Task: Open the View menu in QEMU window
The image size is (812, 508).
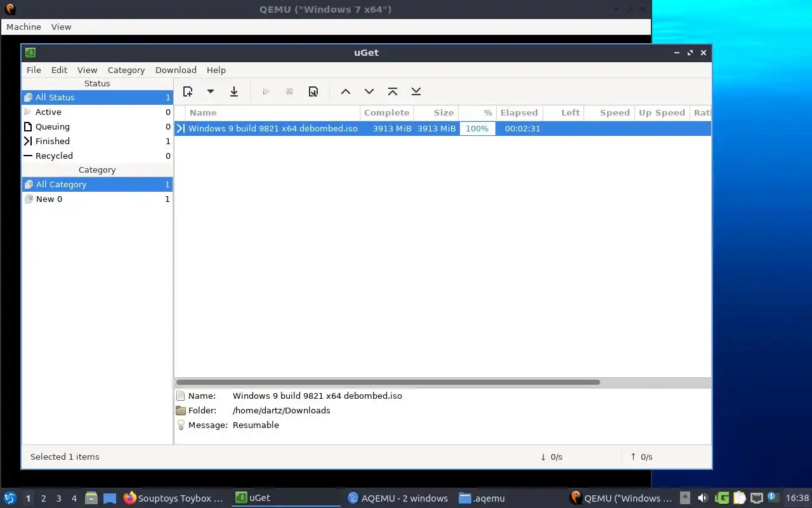Action: pyautogui.click(x=61, y=27)
